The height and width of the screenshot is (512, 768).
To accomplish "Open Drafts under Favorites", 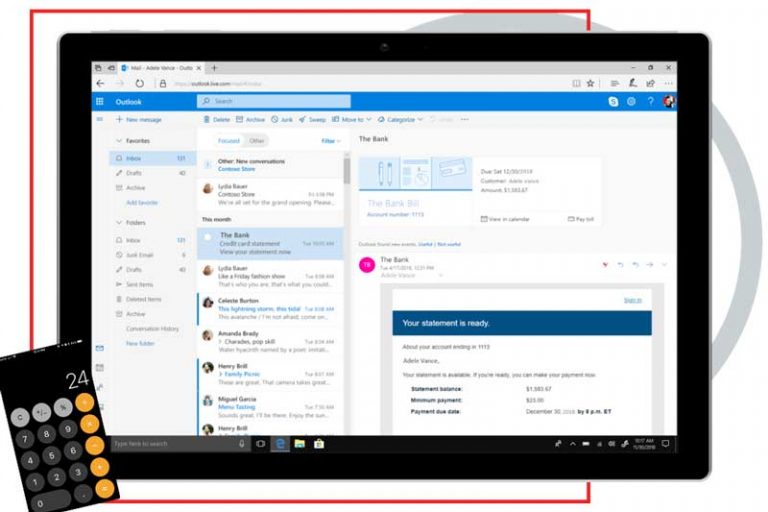I will 152,173.
